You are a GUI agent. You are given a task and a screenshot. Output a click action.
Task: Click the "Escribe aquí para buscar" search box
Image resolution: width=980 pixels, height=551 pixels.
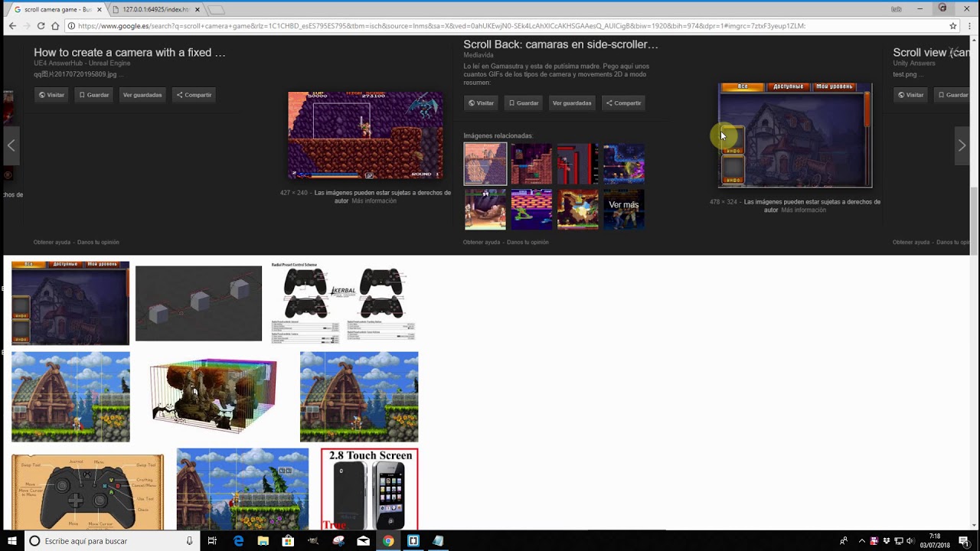(112, 540)
